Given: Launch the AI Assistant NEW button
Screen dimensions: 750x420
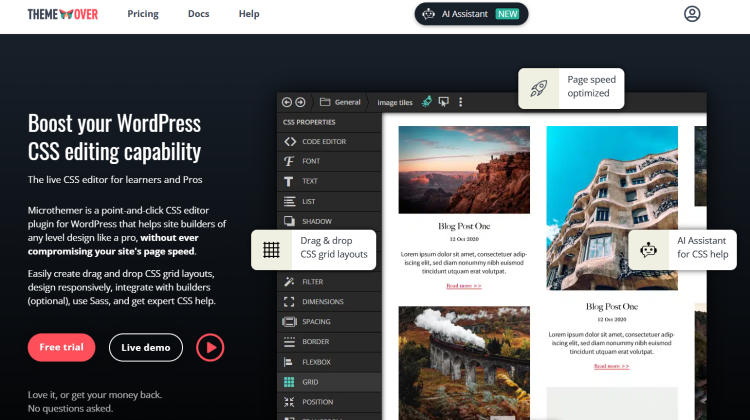Looking at the screenshot, I should coord(471,14).
